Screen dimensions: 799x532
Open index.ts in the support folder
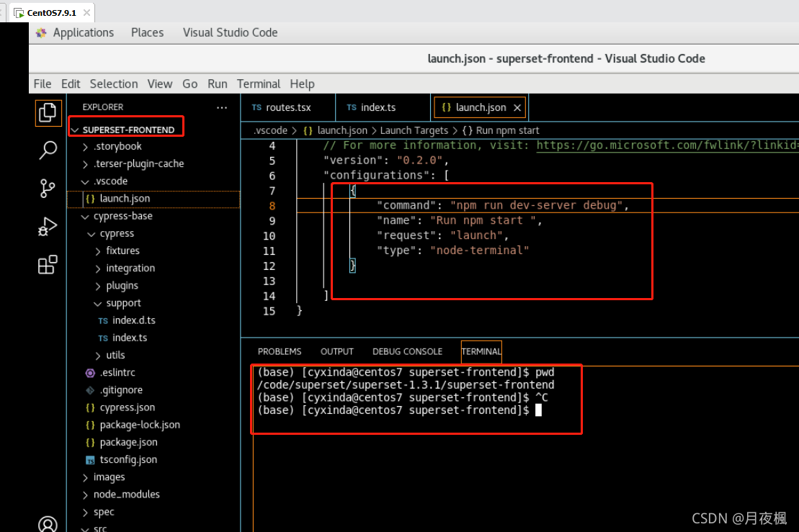point(130,338)
